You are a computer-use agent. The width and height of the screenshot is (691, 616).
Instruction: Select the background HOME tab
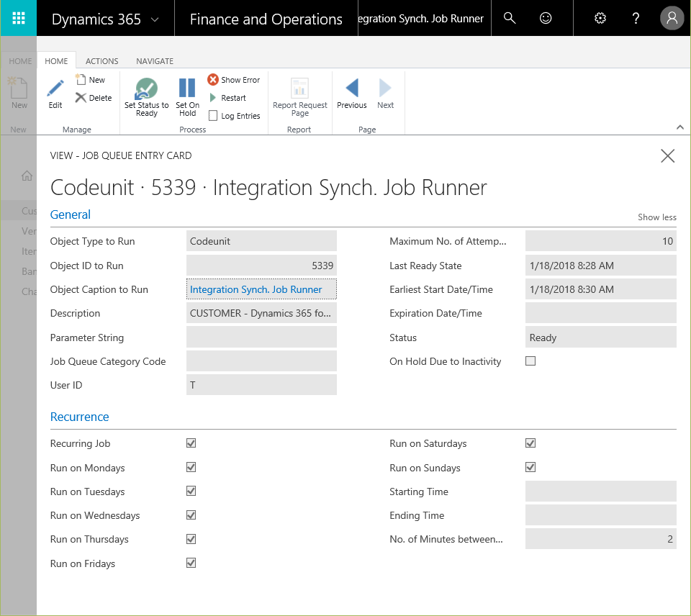20,61
